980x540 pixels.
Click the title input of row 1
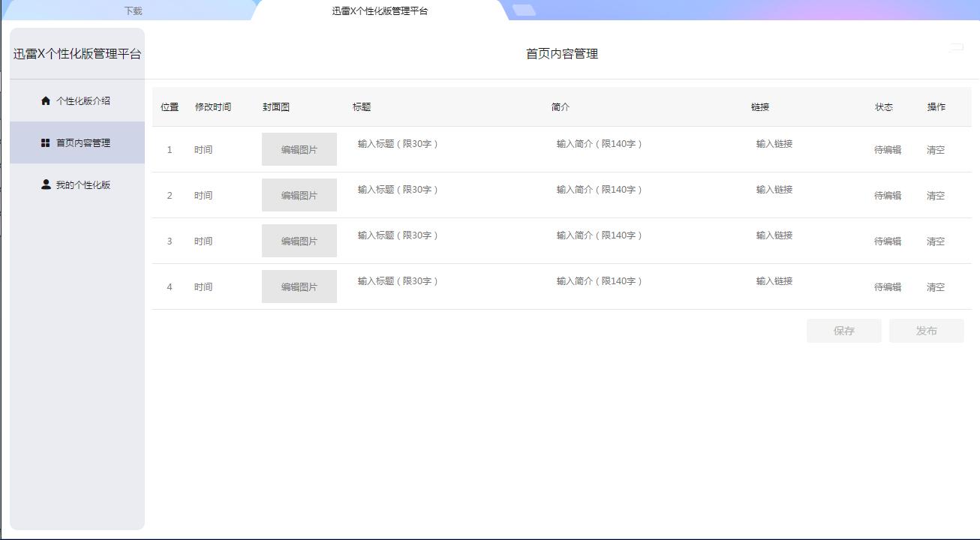coord(397,143)
